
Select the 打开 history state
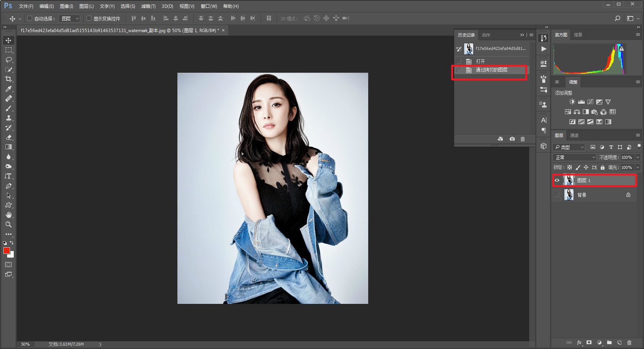(492, 61)
